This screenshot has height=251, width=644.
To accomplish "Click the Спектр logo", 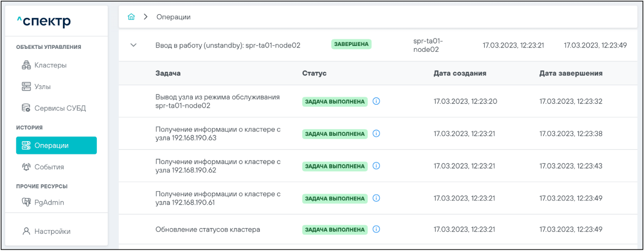I will pos(44,21).
